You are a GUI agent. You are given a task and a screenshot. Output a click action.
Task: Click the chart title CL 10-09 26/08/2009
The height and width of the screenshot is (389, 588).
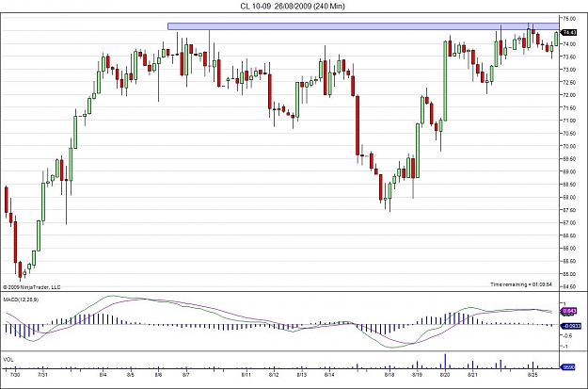coord(293,6)
